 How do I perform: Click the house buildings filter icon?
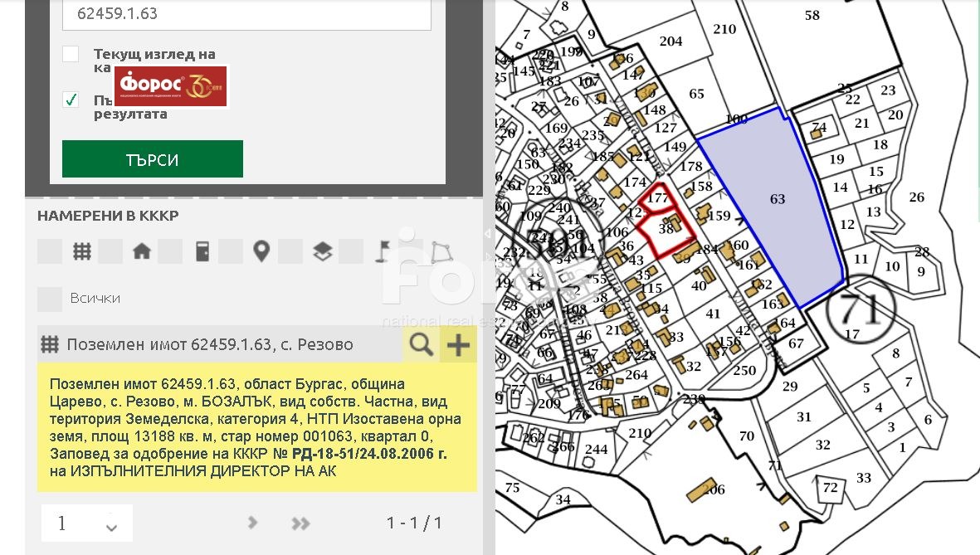pyautogui.click(x=142, y=251)
